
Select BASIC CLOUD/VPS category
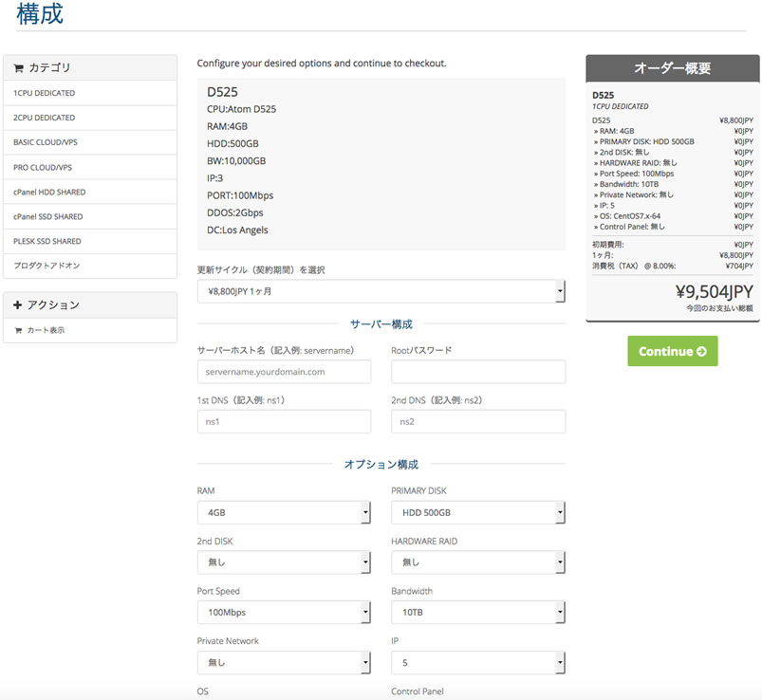[x=44, y=142]
